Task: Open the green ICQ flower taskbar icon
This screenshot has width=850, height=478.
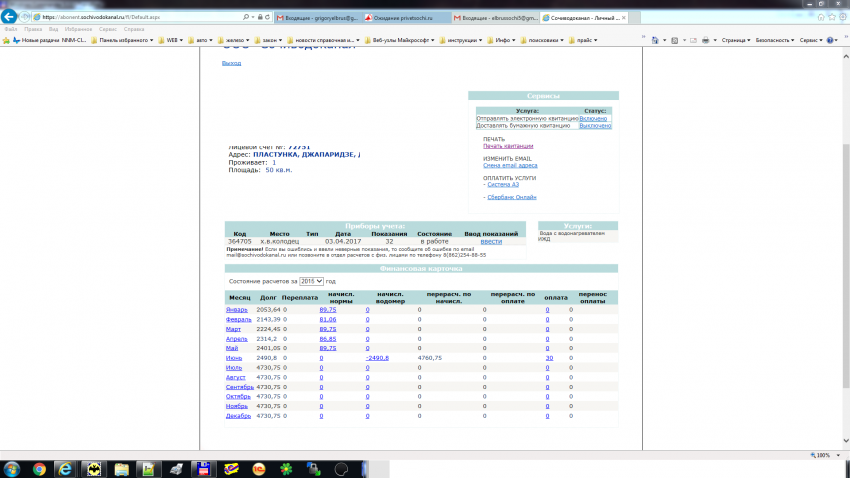Action: (286, 468)
